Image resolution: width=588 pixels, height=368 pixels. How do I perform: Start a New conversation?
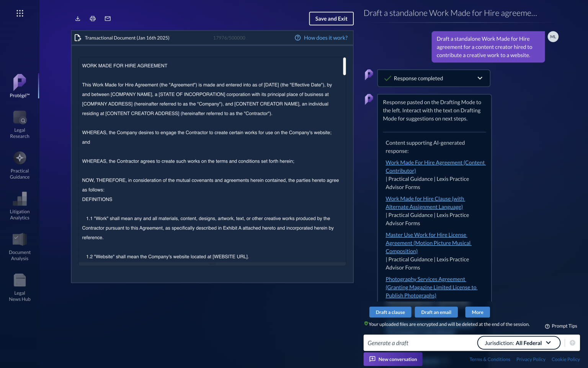pyautogui.click(x=393, y=359)
